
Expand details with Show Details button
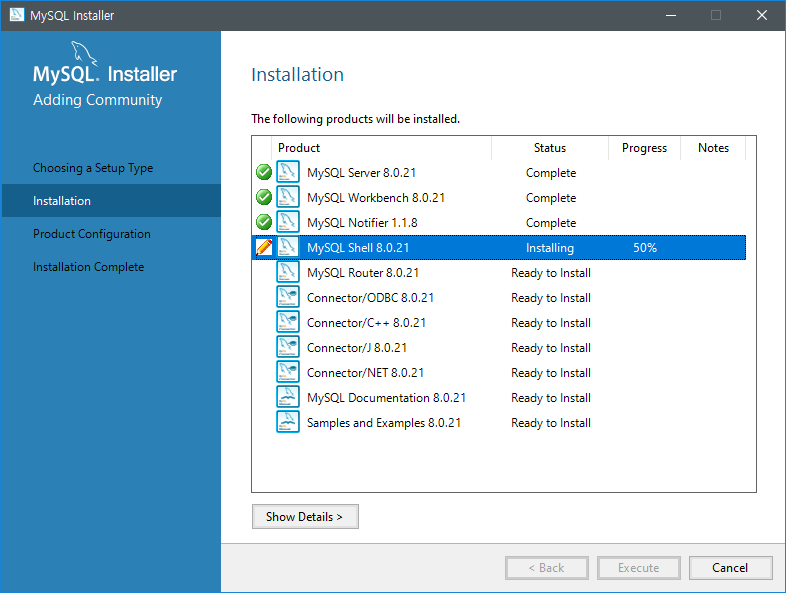[305, 516]
